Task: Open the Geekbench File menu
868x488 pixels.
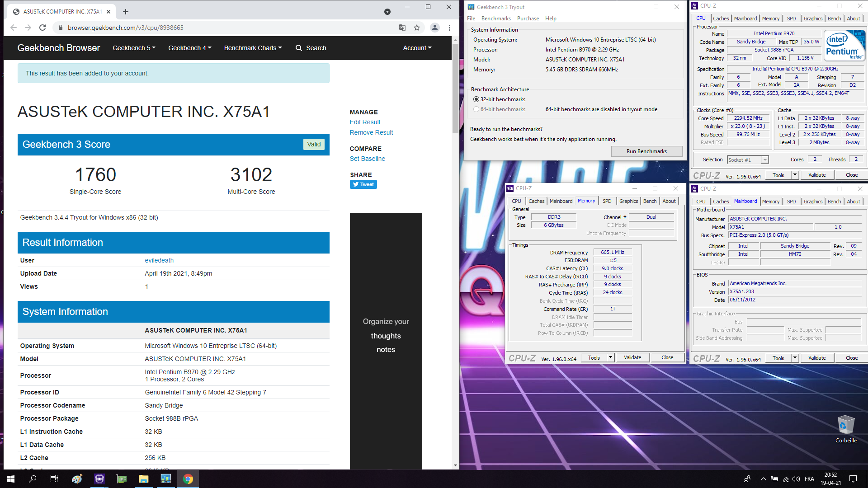Action: click(x=471, y=19)
